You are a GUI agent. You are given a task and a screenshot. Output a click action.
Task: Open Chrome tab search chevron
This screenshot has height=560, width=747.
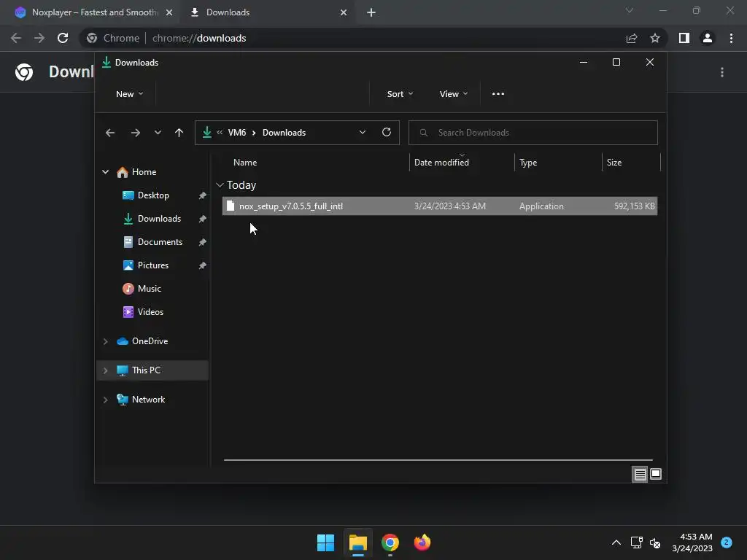click(630, 10)
